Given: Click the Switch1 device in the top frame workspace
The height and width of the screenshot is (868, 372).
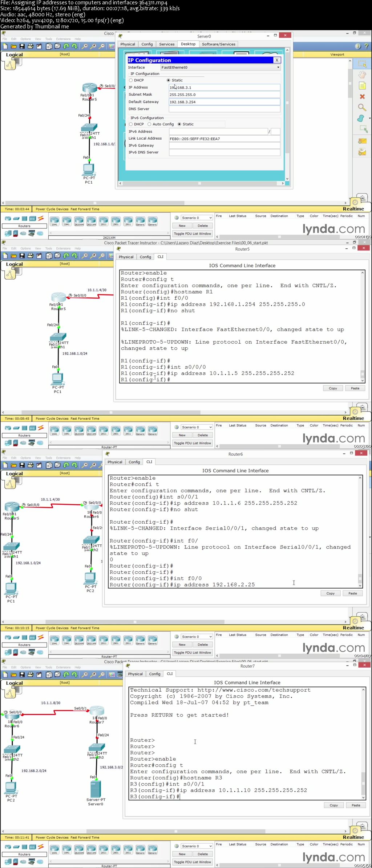Looking at the screenshot, I should click(x=89, y=128).
